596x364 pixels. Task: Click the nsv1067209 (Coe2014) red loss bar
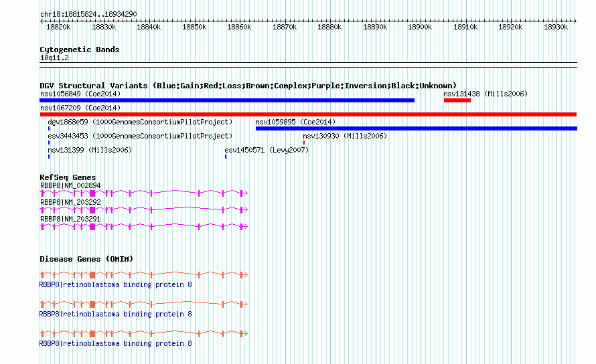pos(308,114)
